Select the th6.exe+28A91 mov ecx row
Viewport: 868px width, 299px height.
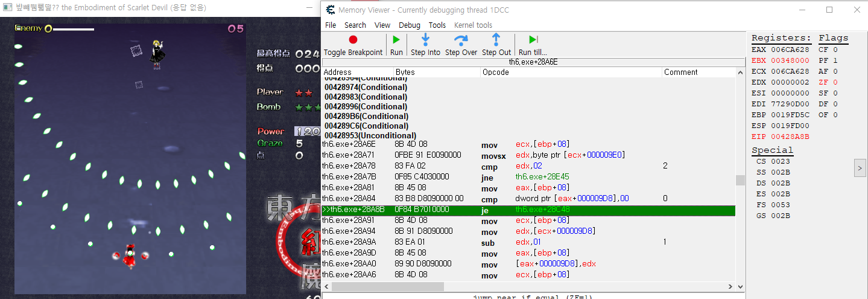528,220
